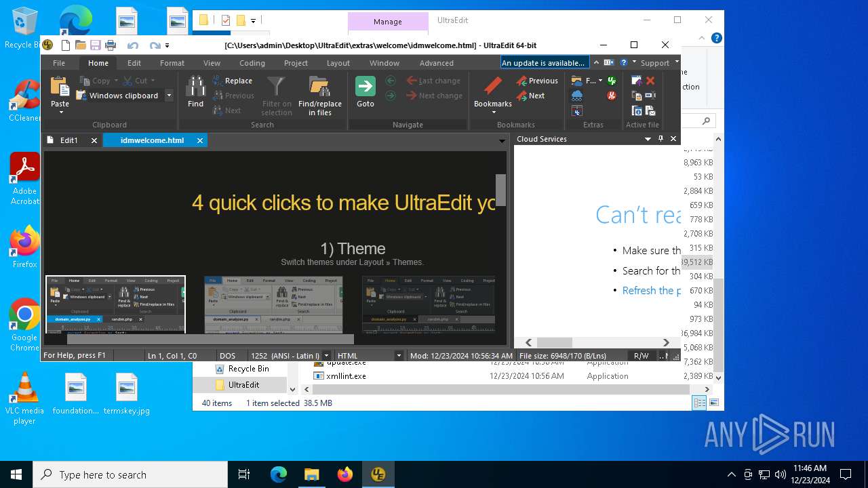Close the Cloud Services panel

pos(673,139)
